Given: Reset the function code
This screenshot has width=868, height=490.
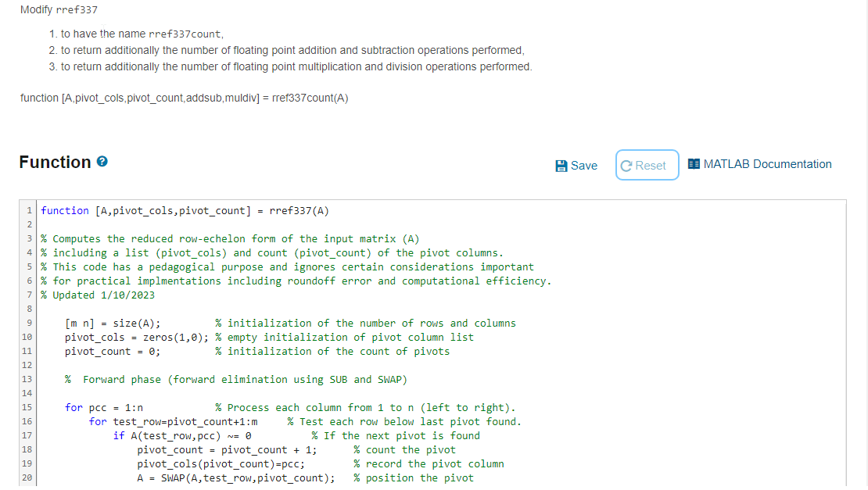Looking at the screenshot, I should (x=647, y=166).
